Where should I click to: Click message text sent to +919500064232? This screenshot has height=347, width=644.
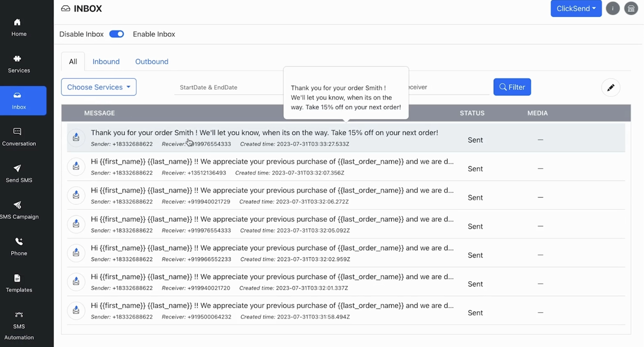coord(272,305)
